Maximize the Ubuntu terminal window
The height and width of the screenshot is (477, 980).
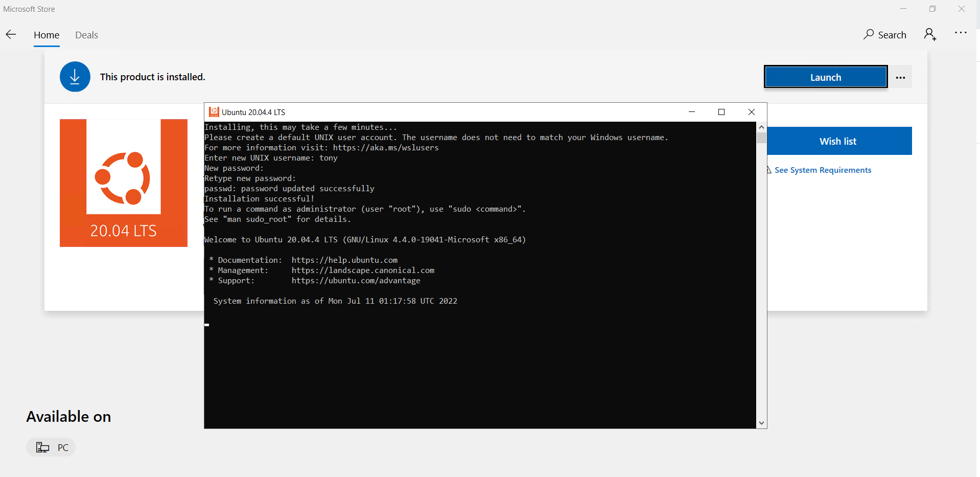(x=721, y=112)
